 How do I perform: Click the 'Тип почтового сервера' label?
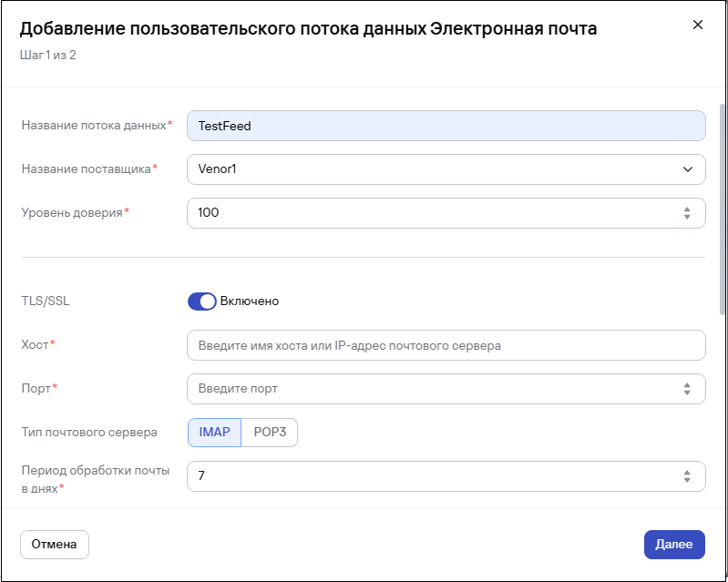(x=89, y=433)
